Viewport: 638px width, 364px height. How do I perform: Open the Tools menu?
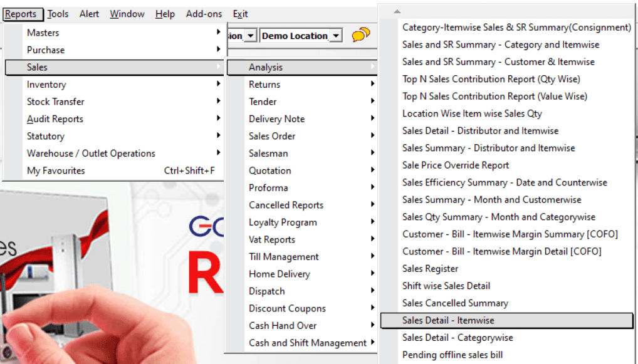point(58,14)
